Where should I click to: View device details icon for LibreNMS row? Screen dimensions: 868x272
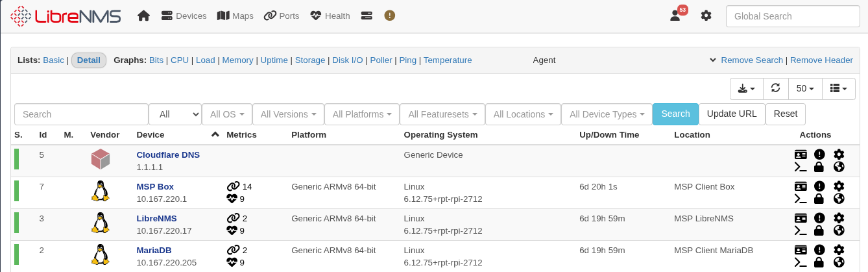click(801, 218)
